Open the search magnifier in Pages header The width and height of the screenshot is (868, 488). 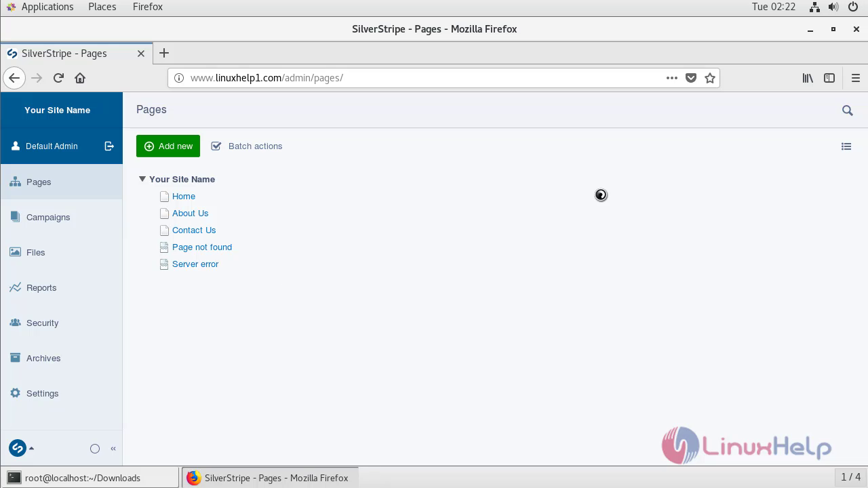[x=847, y=110]
